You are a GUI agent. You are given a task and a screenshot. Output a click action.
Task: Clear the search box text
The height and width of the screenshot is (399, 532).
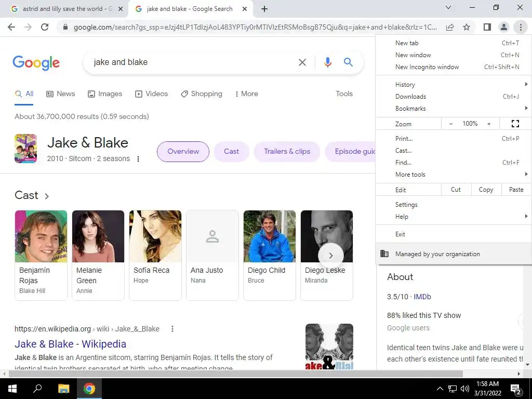pos(302,62)
